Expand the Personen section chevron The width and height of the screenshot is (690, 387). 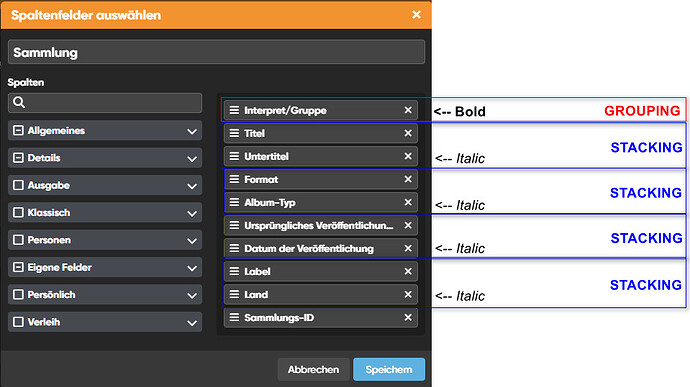click(x=192, y=241)
